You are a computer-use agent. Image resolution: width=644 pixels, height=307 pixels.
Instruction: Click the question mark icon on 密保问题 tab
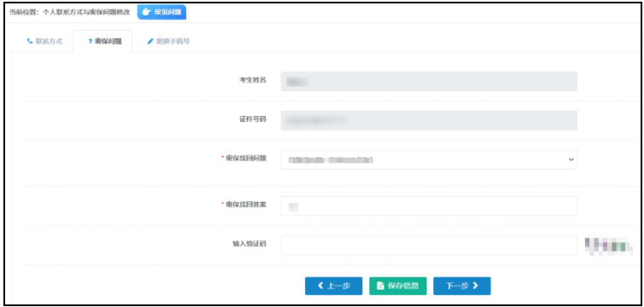[x=90, y=42]
